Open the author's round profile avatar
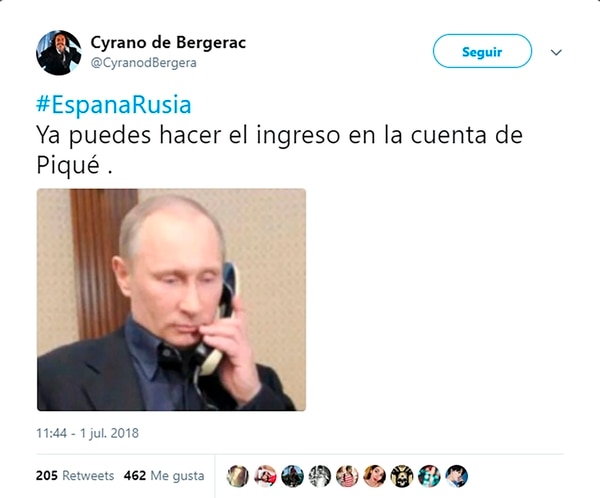Screen dimensions: 600x498 [x=59, y=52]
